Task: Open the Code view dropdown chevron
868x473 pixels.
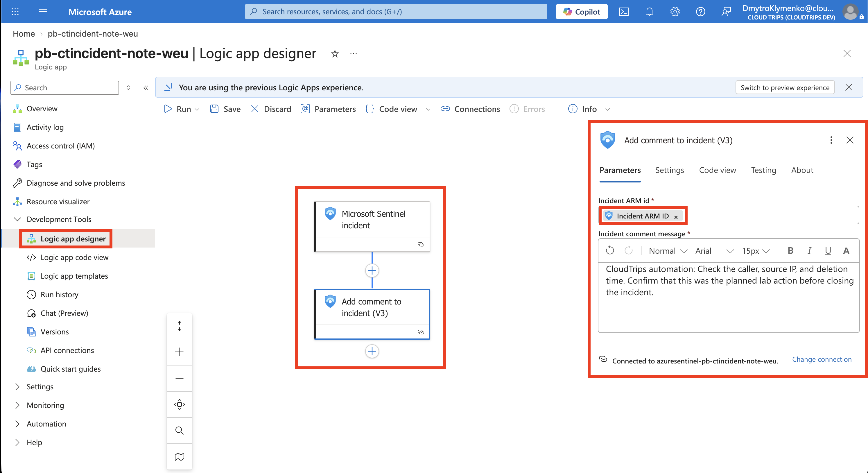Action: click(x=428, y=109)
